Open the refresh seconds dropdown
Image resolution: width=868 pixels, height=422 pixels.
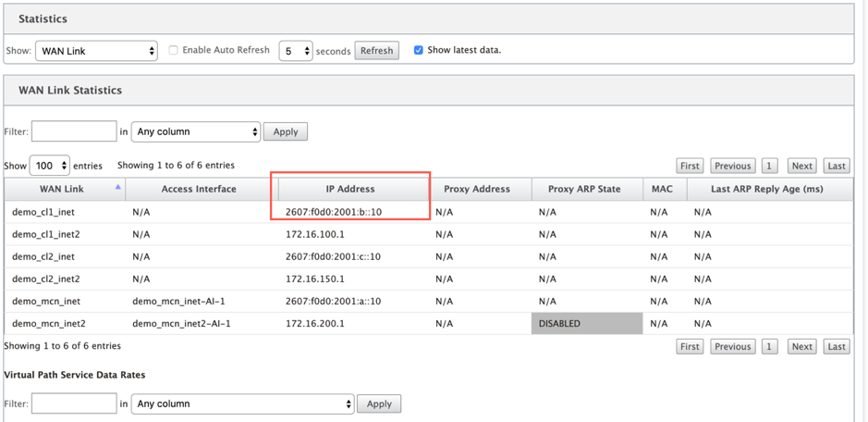pyautogui.click(x=296, y=51)
